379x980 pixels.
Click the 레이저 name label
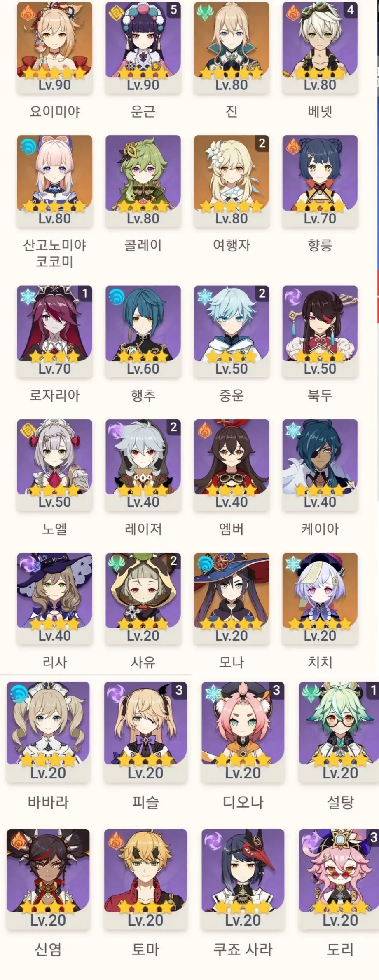[x=143, y=529]
